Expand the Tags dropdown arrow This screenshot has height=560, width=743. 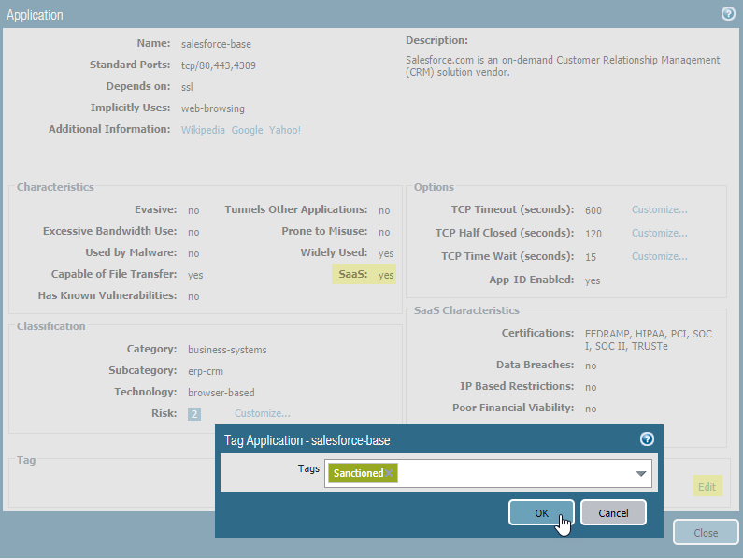click(640, 473)
